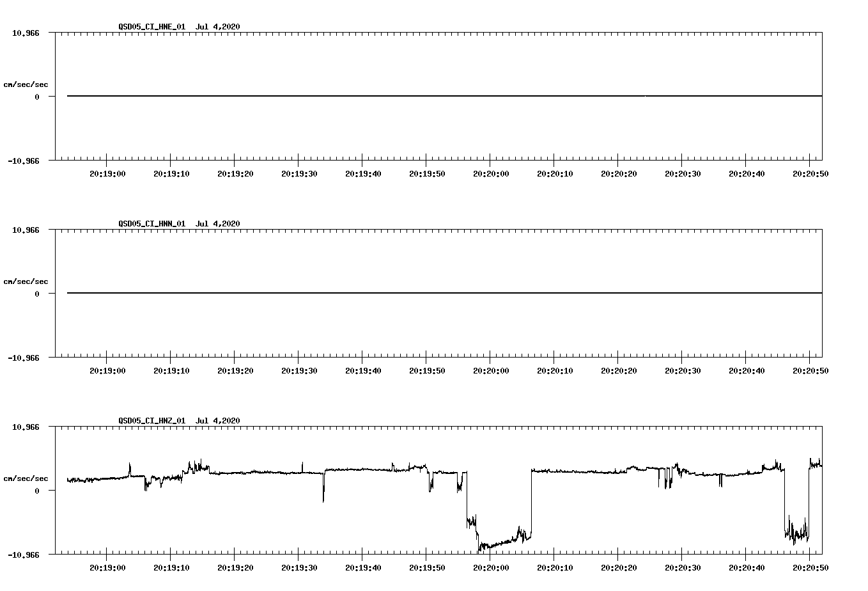Click 20:20:10 time label under HNZ plot

554,567
